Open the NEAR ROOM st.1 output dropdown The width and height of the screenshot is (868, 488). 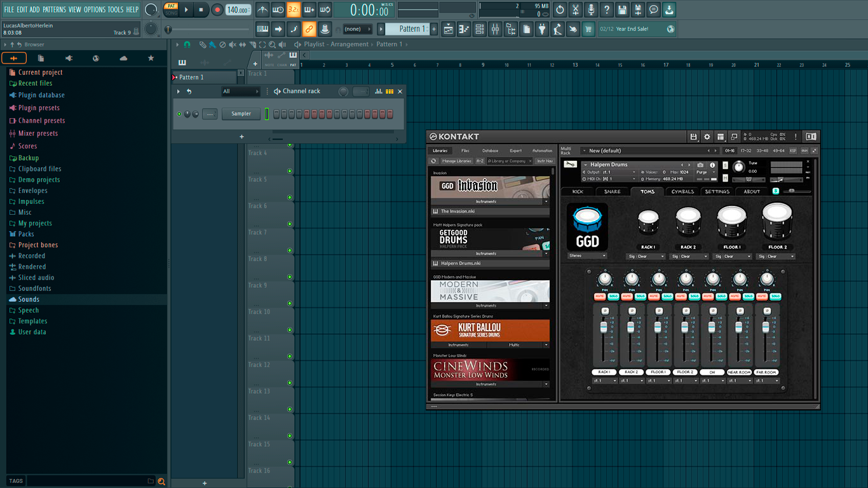740,381
